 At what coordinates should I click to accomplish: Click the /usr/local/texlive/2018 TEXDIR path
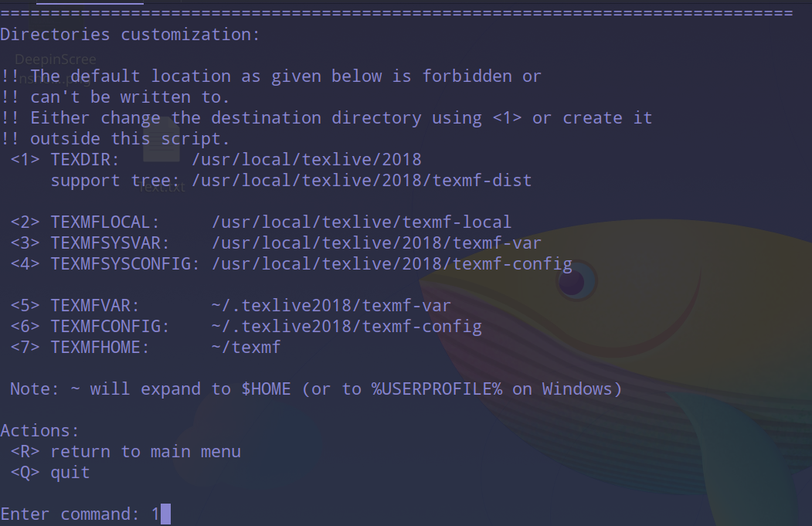307,160
